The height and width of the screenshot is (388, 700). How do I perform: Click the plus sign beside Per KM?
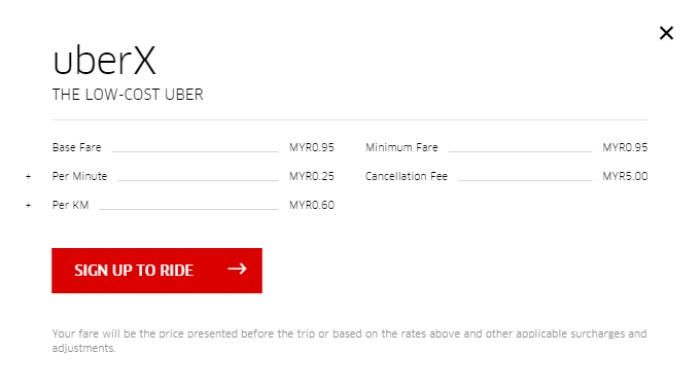28,205
